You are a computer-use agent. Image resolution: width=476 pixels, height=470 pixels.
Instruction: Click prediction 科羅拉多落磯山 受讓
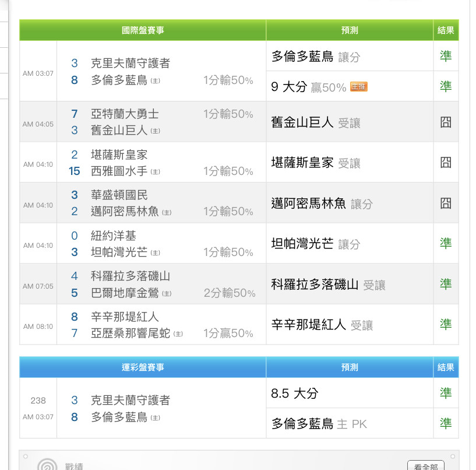point(328,285)
